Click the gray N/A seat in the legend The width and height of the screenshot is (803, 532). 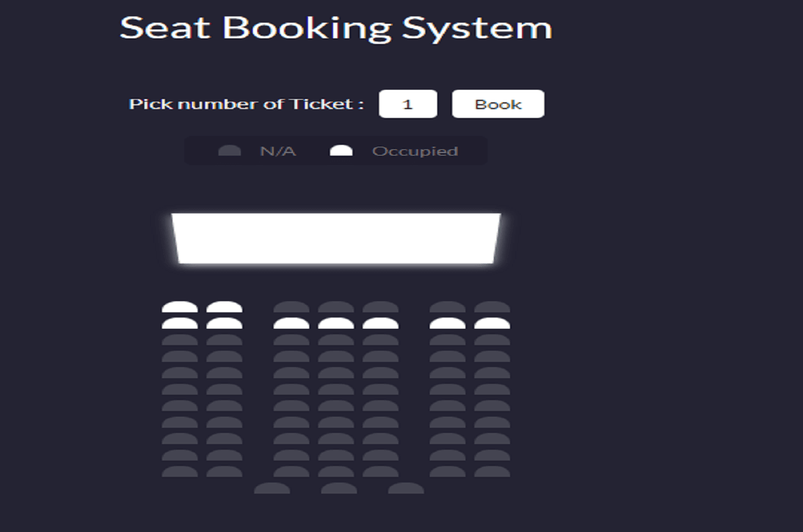228,150
